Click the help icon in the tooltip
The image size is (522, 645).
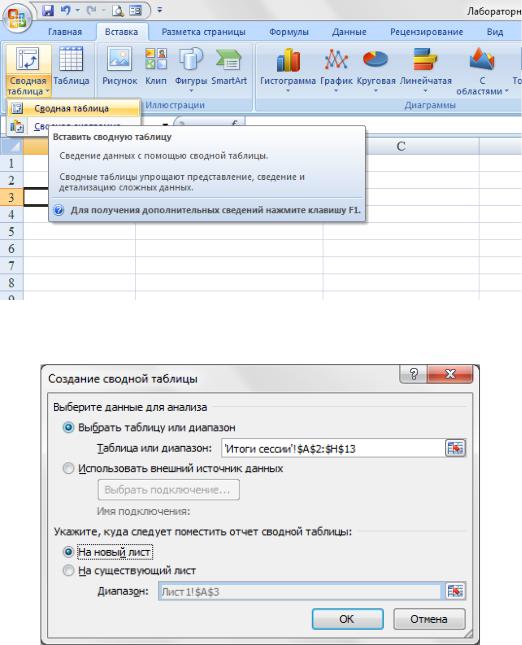tap(59, 210)
